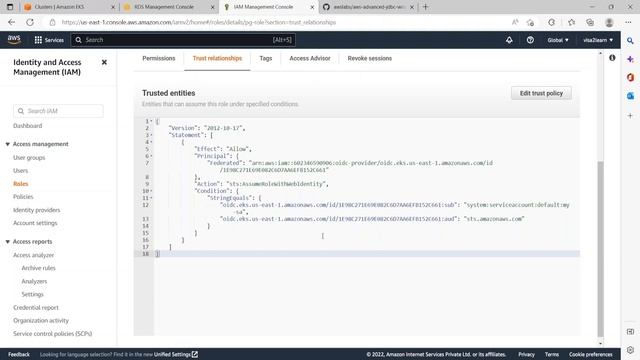Click the browser address bar URL

pos(199,22)
